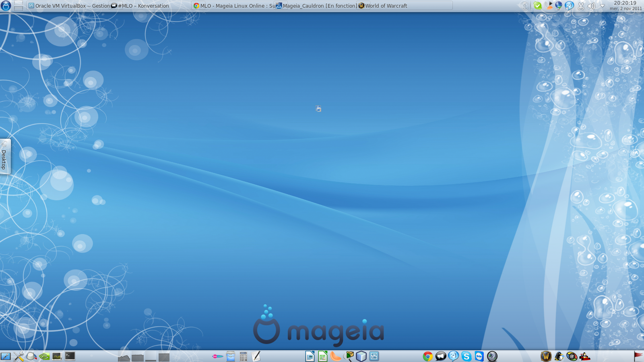This screenshot has width=644, height=362.
Task: Launch World of Warcraft W icon
Action: (x=546, y=356)
